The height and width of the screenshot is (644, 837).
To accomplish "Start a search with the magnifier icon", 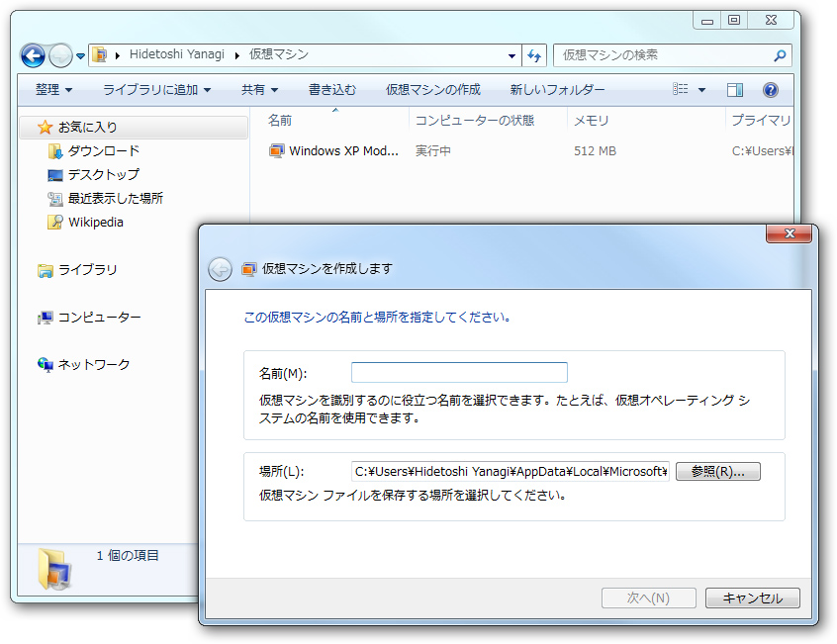I will click(780, 54).
